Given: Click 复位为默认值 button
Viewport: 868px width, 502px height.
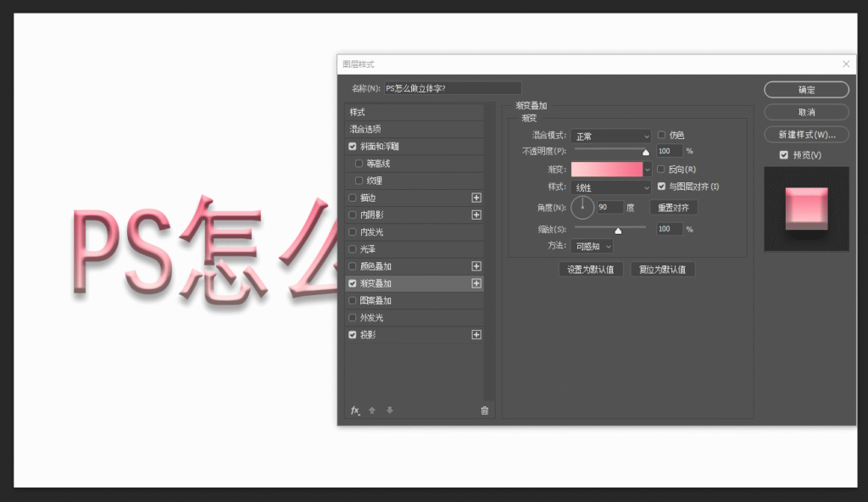Looking at the screenshot, I should [662, 270].
